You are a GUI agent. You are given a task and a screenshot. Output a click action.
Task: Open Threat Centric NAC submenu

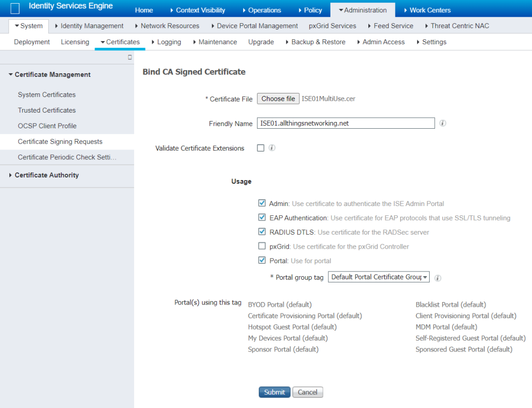pyautogui.click(x=457, y=26)
